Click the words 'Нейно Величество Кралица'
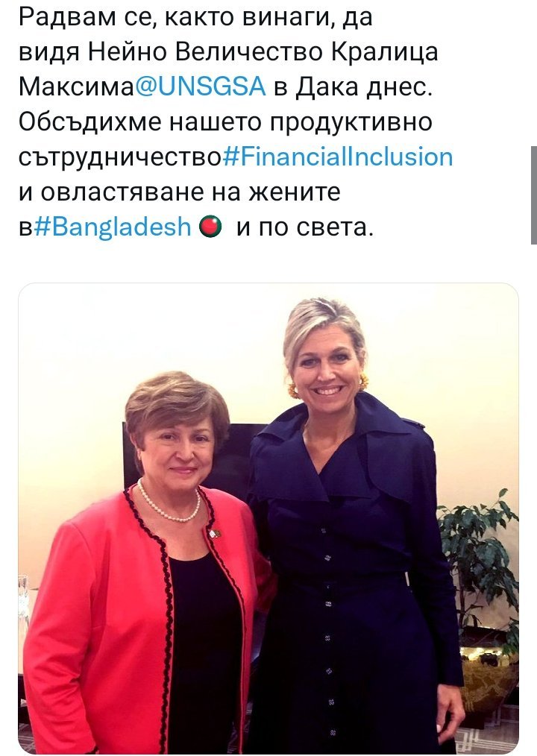The width and height of the screenshot is (537, 756). pos(263,52)
